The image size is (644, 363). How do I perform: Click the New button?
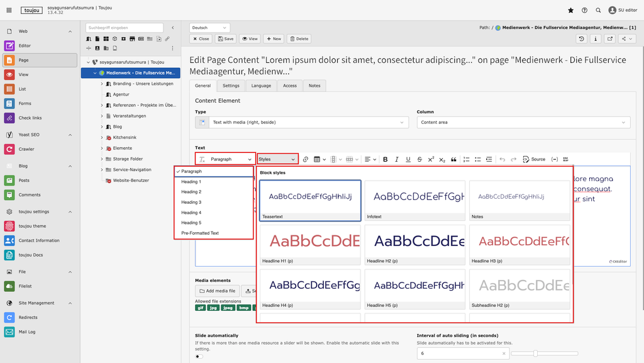coord(274,38)
